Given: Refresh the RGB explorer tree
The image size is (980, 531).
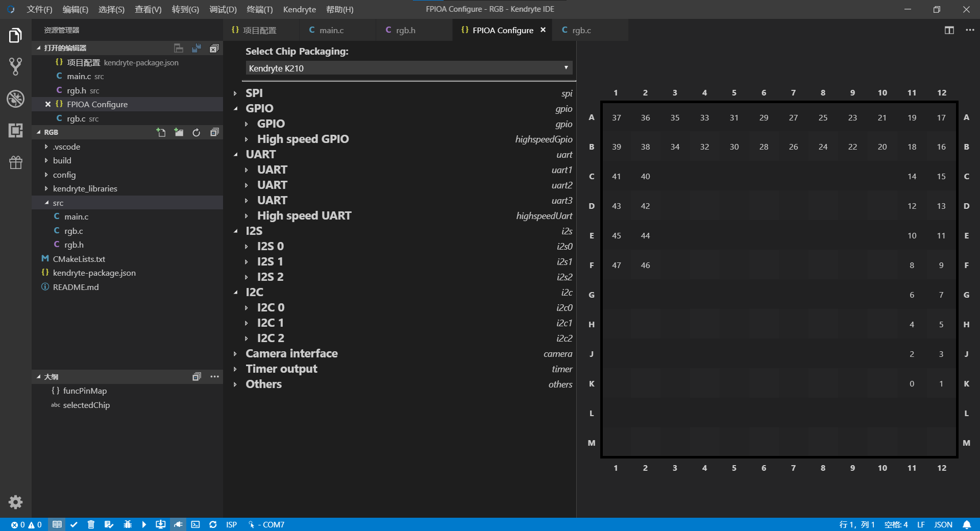Looking at the screenshot, I should click(x=197, y=132).
